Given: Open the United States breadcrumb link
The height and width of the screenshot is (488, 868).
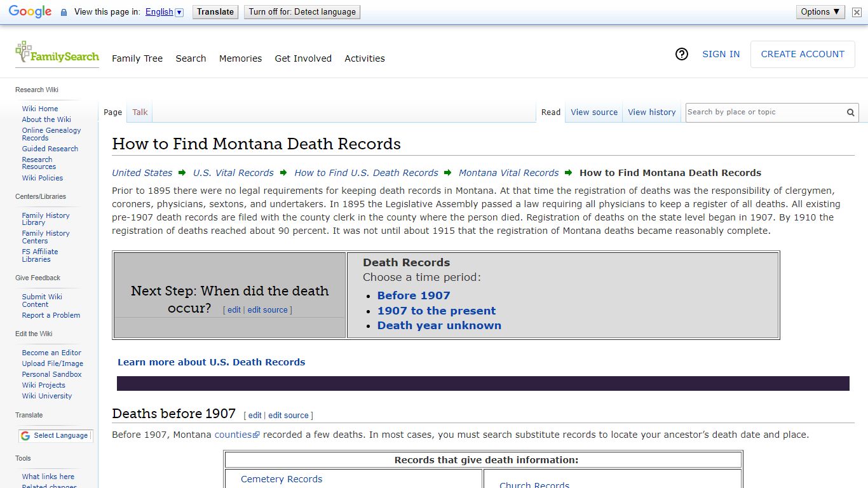Looking at the screenshot, I should 142,173.
